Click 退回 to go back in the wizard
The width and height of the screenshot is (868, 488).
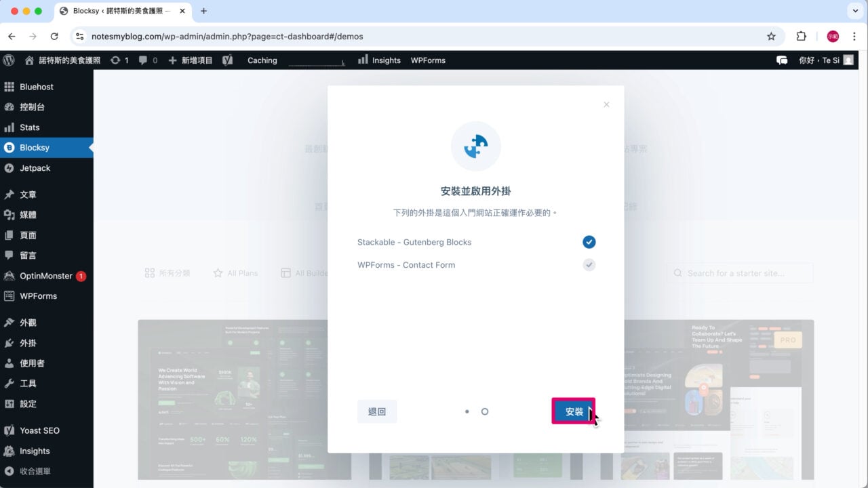pyautogui.click(x=377, y=411)
